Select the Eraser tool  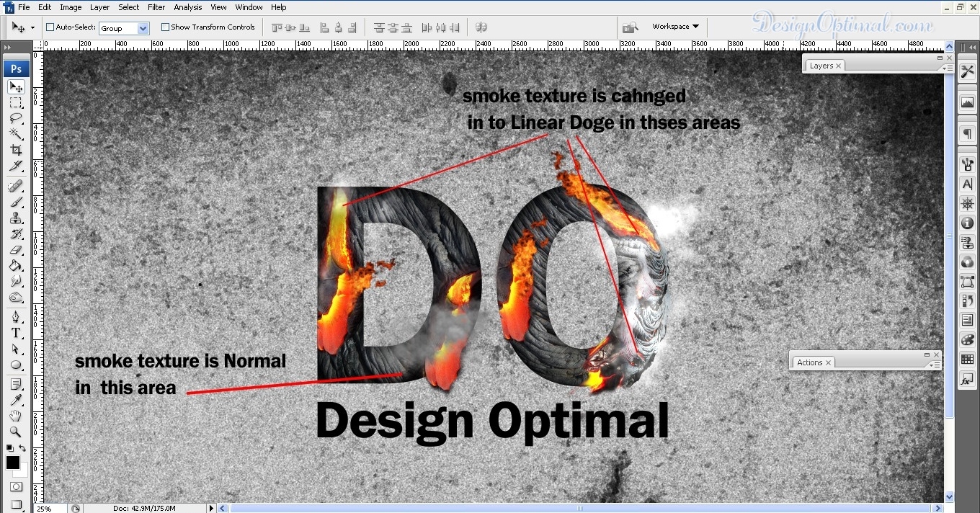pos(16,250)
